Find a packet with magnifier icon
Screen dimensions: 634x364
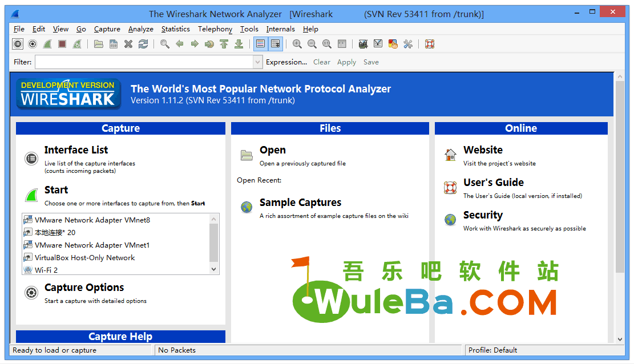164,44
